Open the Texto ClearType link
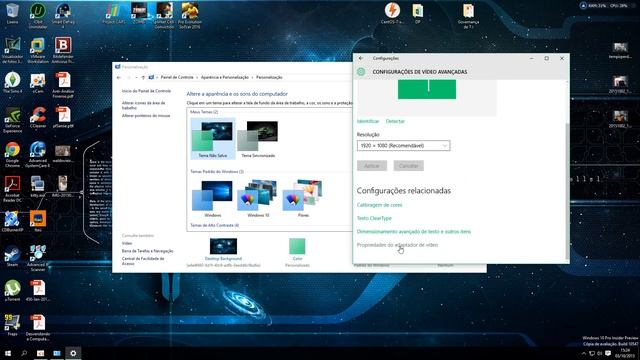The image size is (640, 360). click(x=374, y=218)
